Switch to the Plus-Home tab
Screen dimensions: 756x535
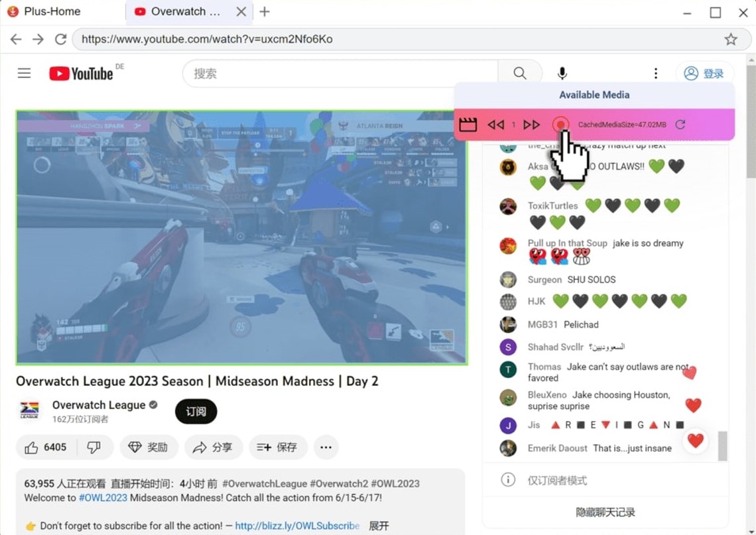tap(53, 11)
